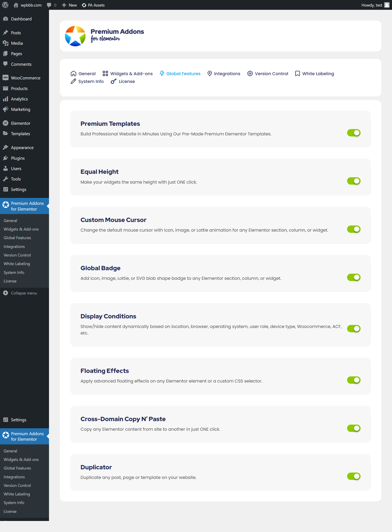
Task: Click the Plugins plug icon
Action: (6, 158)
